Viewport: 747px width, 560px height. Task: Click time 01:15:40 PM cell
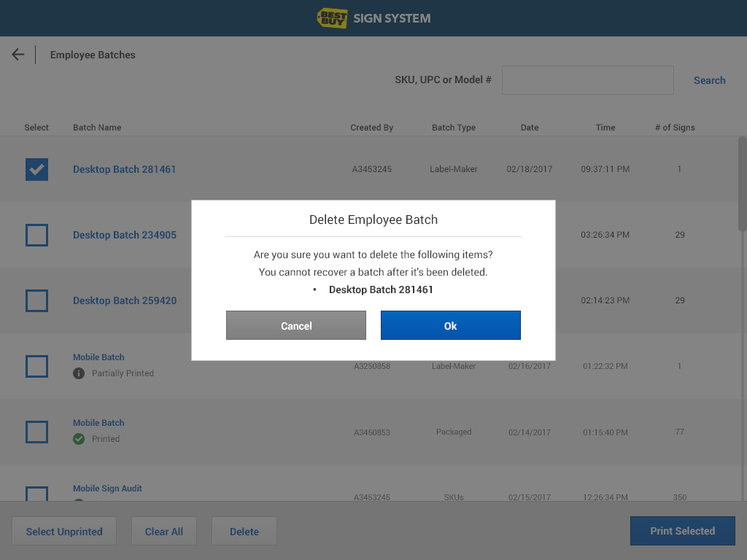[605, 432]
